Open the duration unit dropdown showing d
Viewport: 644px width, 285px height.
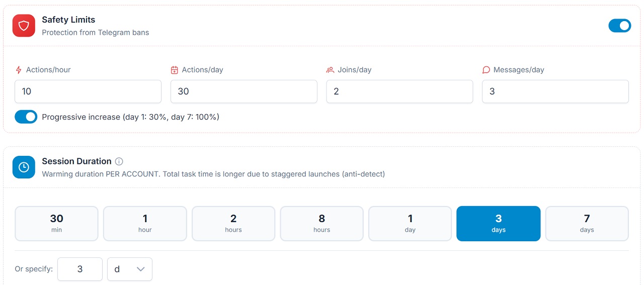coord(130,269)
